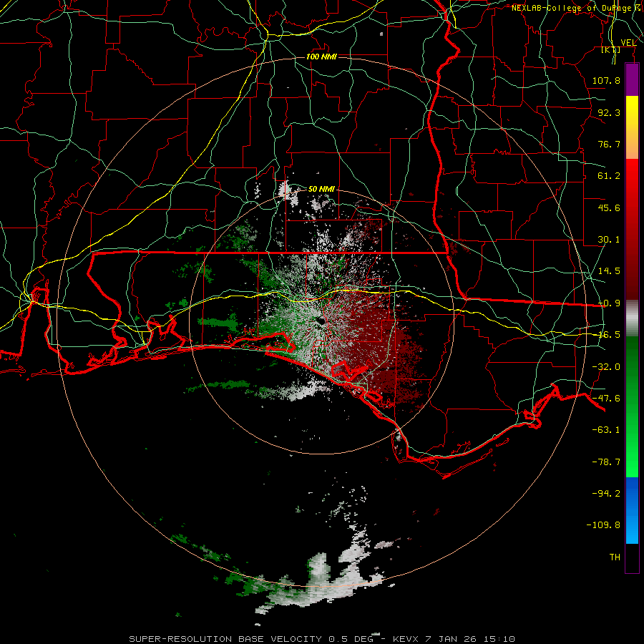644x644 pixels.
Task: Select the -63.1 velocity scale value
Action: click(x=606, y=430)
